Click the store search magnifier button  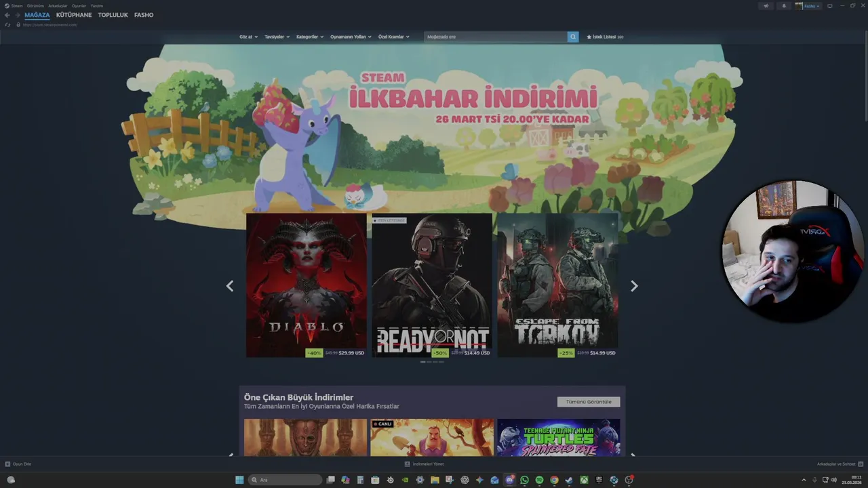point(573,37)
